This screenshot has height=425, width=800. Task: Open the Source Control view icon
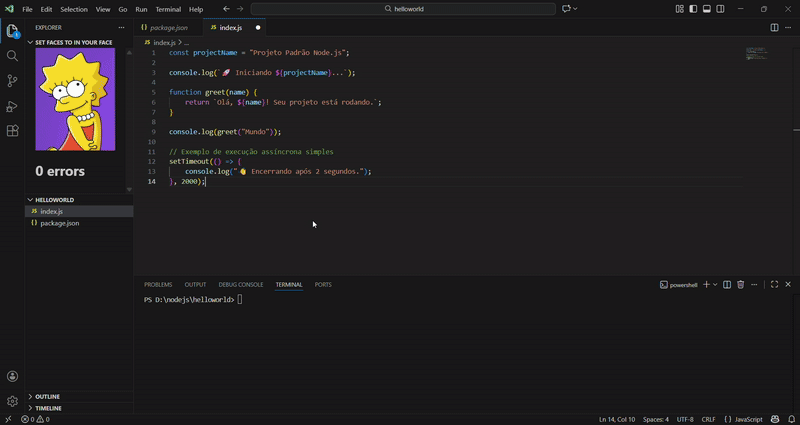pyautogui.click(x=12, y=81)
